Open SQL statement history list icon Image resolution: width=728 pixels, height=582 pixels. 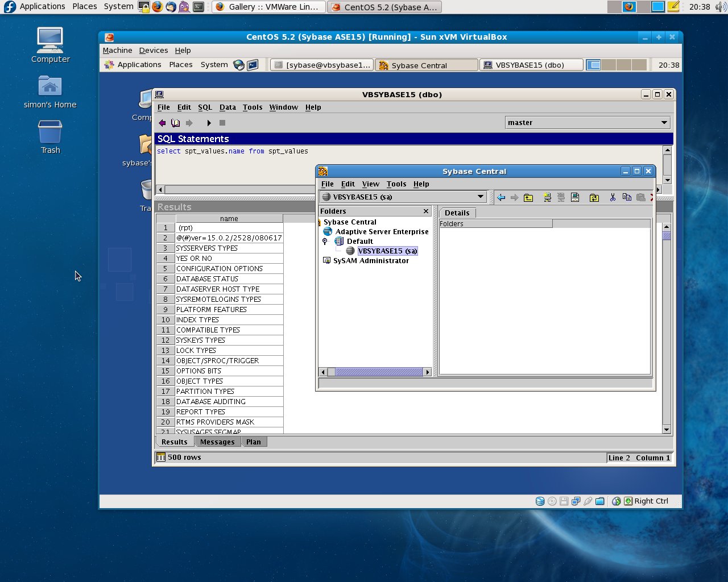[x=176, y=123]
